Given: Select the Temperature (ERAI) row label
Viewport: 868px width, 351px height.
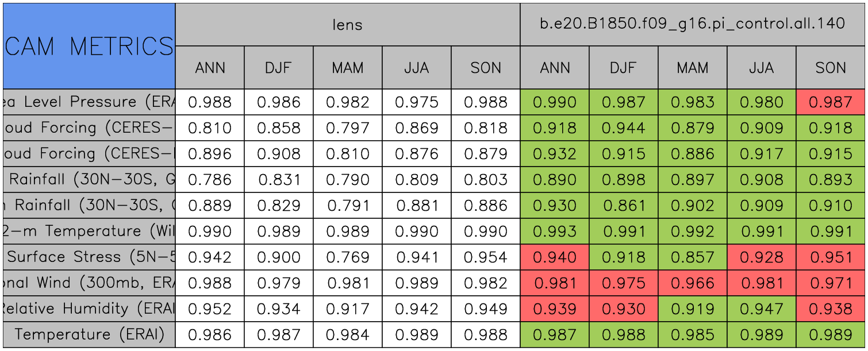Looking at the screenshot, I should [89, 335].
